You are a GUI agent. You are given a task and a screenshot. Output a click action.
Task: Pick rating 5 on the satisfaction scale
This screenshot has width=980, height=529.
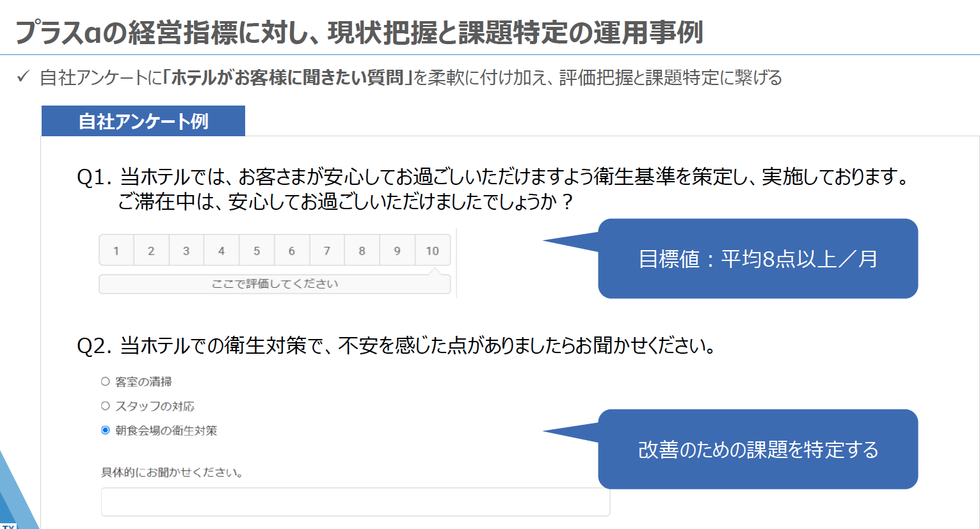[x=257, y=250]
